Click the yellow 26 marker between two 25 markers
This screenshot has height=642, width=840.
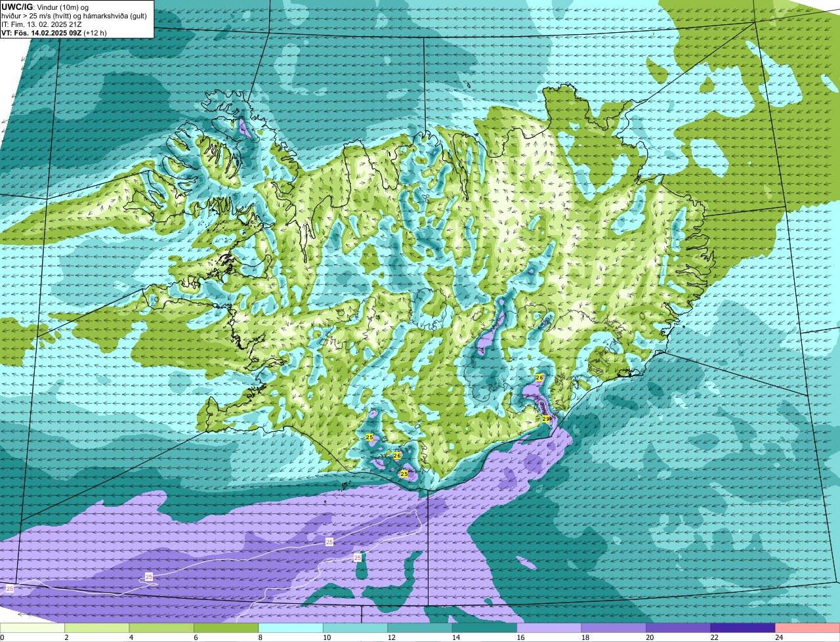tap(397, 456)
